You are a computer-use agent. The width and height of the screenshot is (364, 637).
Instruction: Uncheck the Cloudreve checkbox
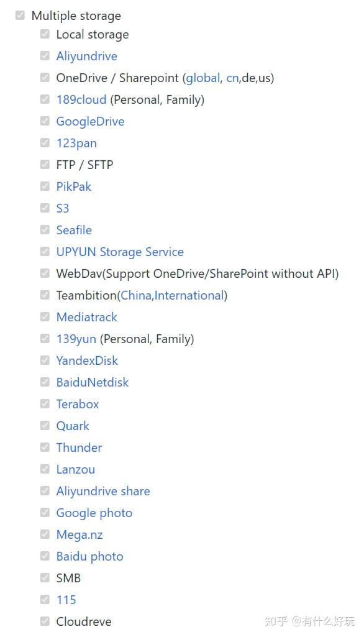pyautogui.click(x=44, y=621)
